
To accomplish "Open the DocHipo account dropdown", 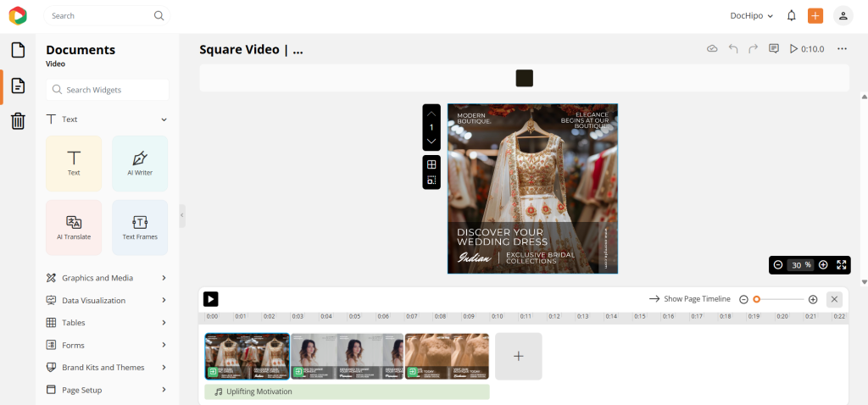I will (x=751, y=15).
